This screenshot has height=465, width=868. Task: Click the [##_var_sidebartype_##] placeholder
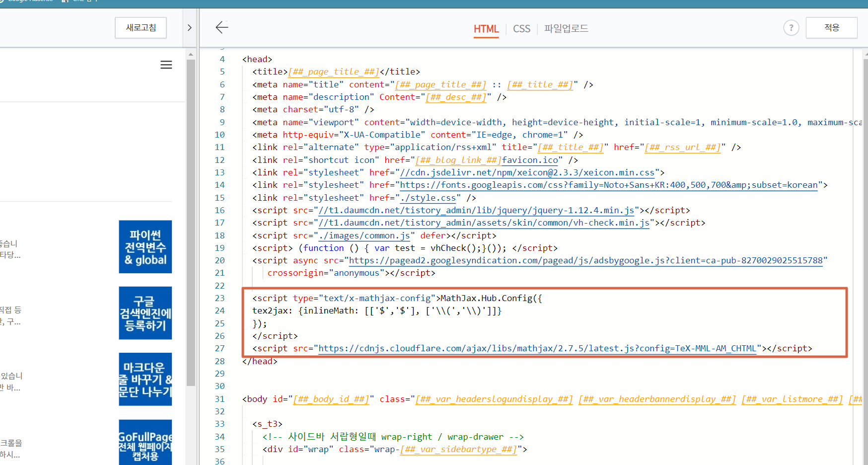click(458, 449)
